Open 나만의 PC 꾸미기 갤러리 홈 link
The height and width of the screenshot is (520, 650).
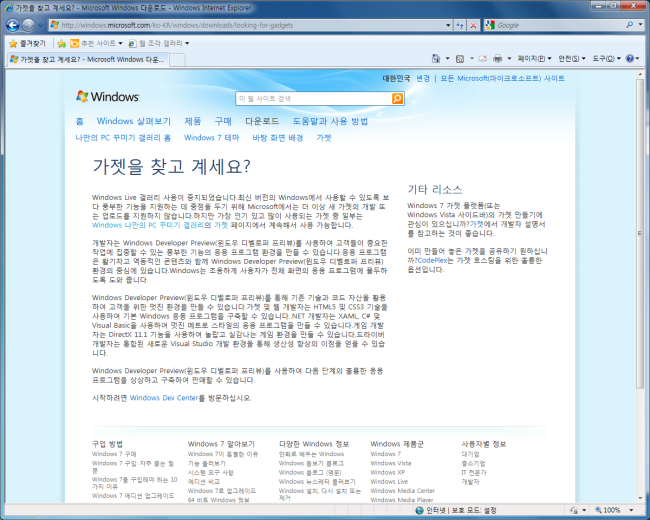click(123, 138)
